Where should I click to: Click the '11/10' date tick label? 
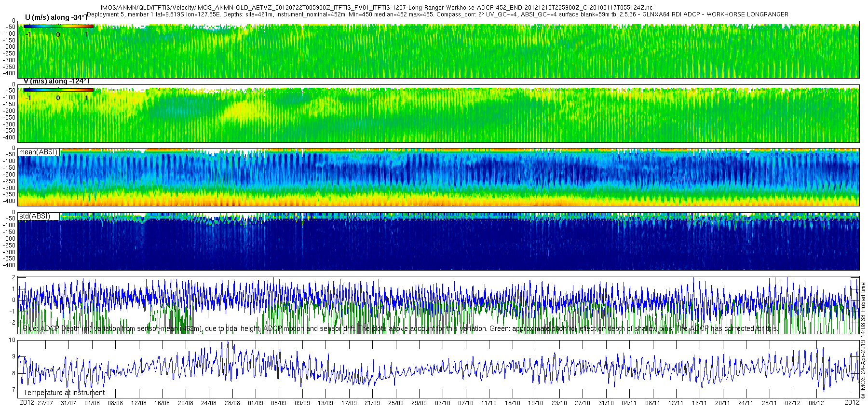489,403
